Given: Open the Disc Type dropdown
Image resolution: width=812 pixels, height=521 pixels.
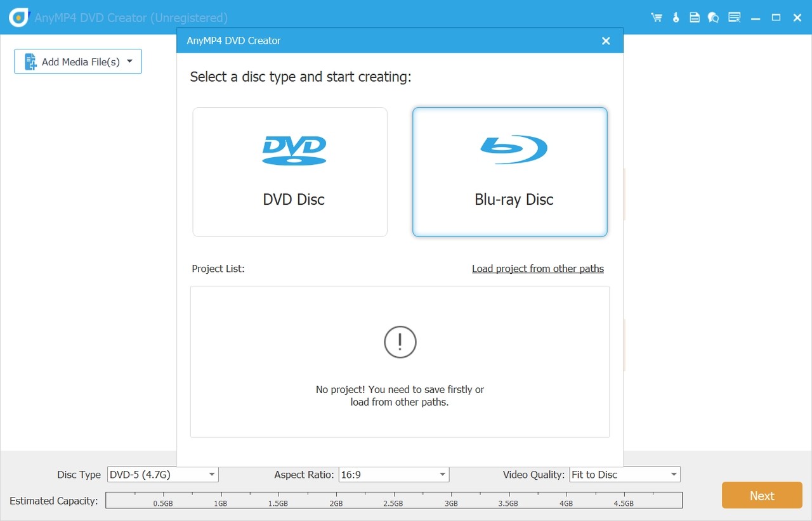Looking at the screenshot, I should 163,475.
